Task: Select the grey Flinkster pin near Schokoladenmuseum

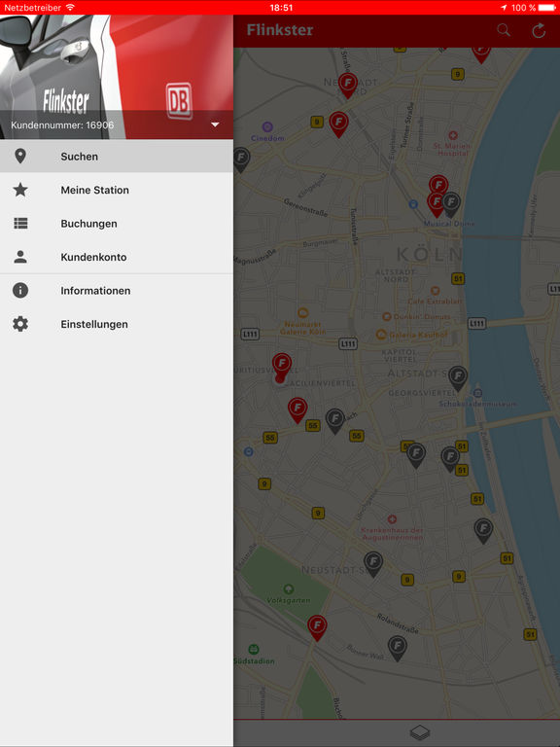Action: 458,378
